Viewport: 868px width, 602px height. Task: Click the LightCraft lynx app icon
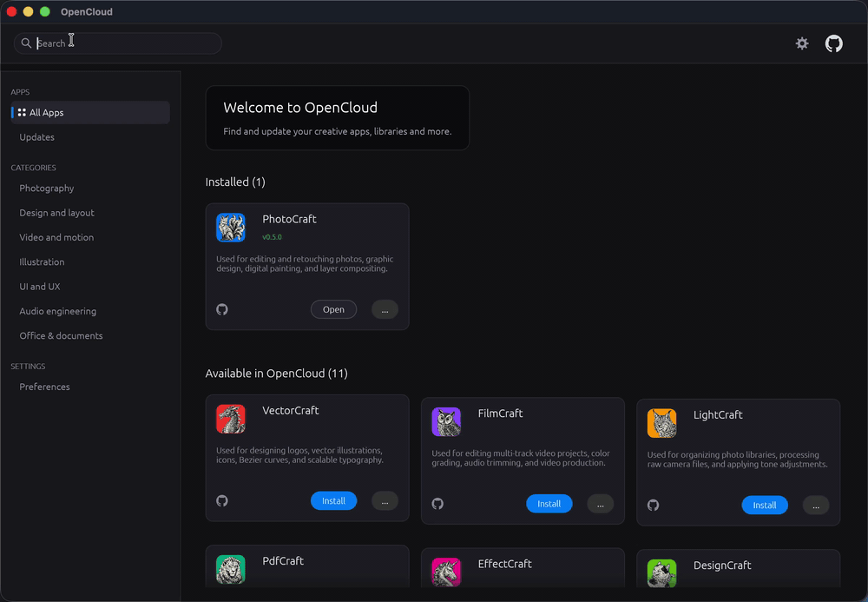click(661, 423)
